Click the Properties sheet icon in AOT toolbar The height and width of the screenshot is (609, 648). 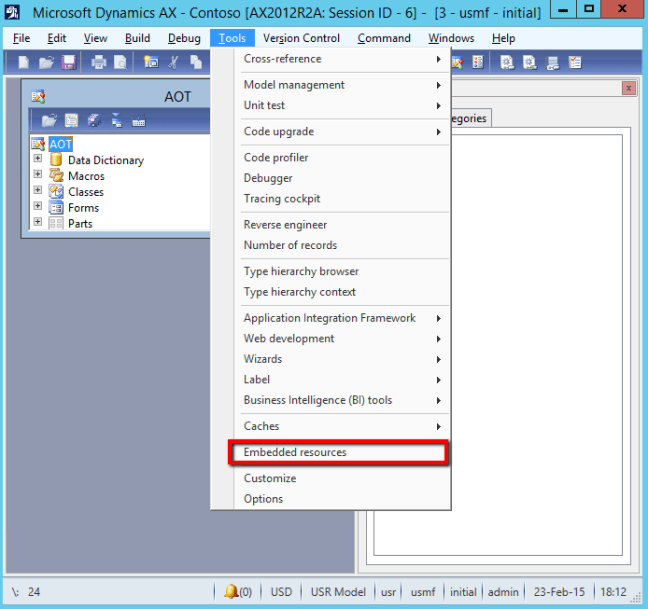tap(71, 121)
